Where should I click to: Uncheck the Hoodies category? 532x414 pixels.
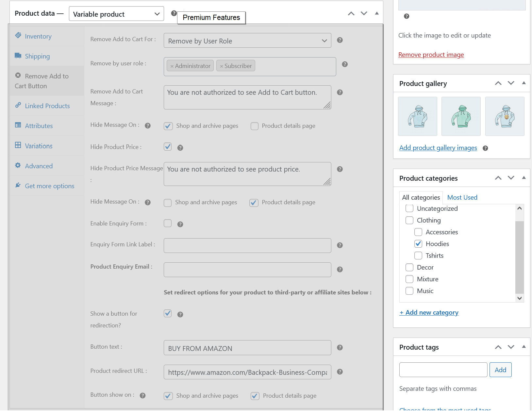418,244
